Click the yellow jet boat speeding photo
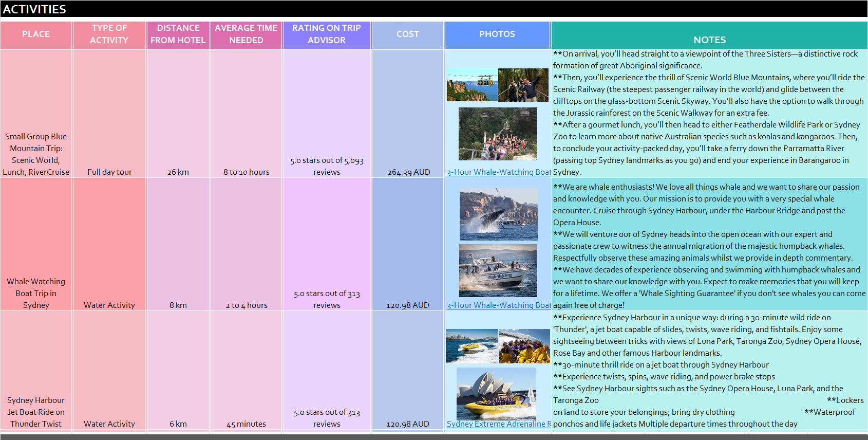 [x=471, y=346]
